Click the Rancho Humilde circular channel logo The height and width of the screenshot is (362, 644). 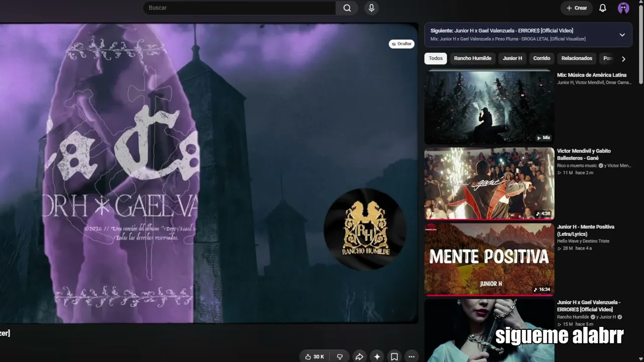[x=365, y=229]
